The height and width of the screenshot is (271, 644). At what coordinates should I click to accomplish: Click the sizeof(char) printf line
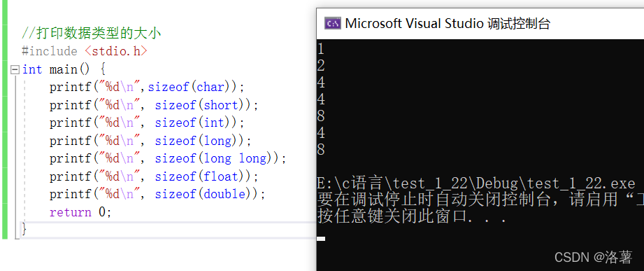[x=147, y=87]
